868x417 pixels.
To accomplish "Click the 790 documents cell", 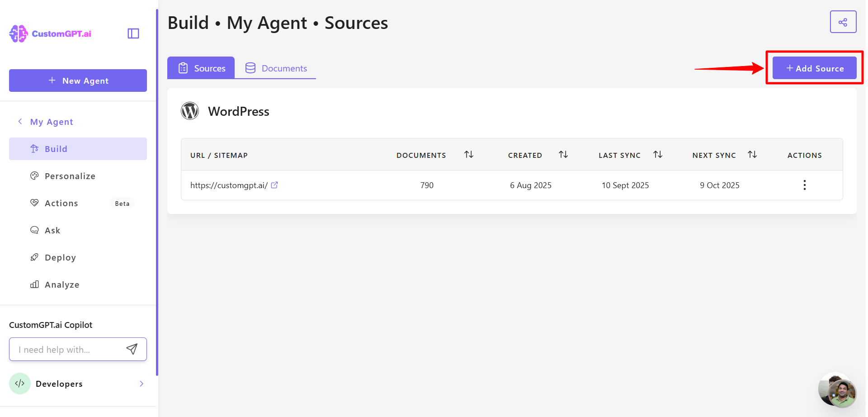I will [427, 185].
